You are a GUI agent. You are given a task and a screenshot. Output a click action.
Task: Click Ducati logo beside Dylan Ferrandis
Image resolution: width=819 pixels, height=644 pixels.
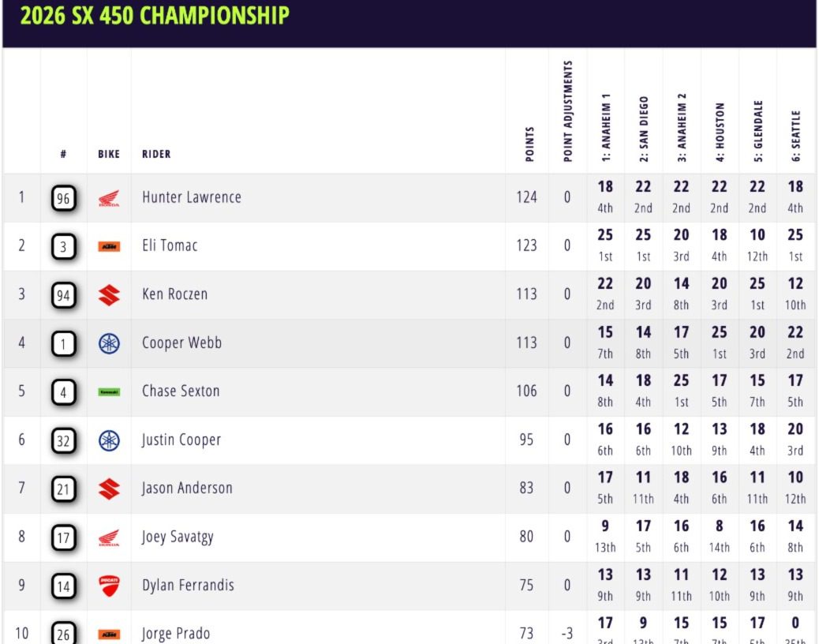[x=109, y=586]
